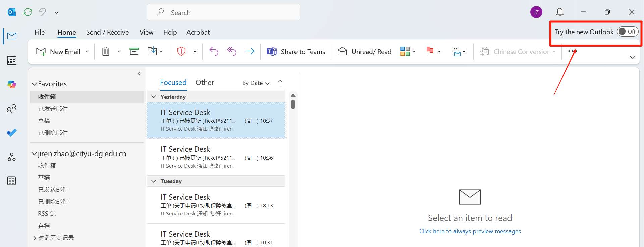
Task: Reverse sort order with up arrow
Action: point(280,83)
